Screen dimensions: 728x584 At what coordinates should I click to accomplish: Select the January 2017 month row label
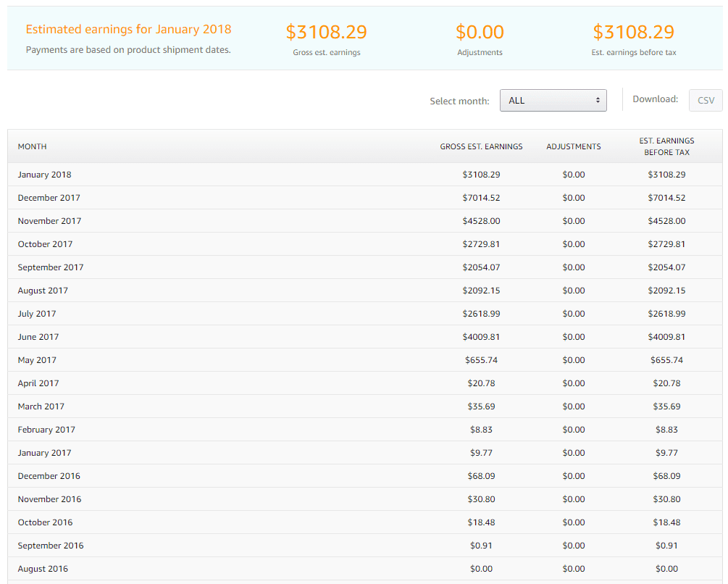click(45, 453)
